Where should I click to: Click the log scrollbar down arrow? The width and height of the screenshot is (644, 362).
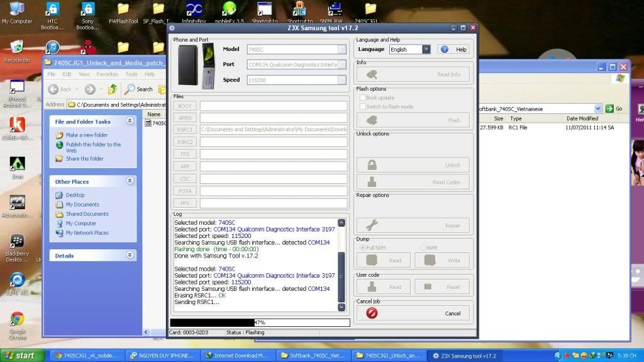click(341, 307)
